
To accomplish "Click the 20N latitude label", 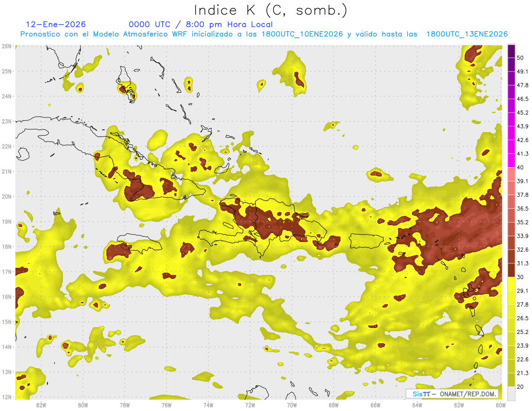I will coord(6,196).
